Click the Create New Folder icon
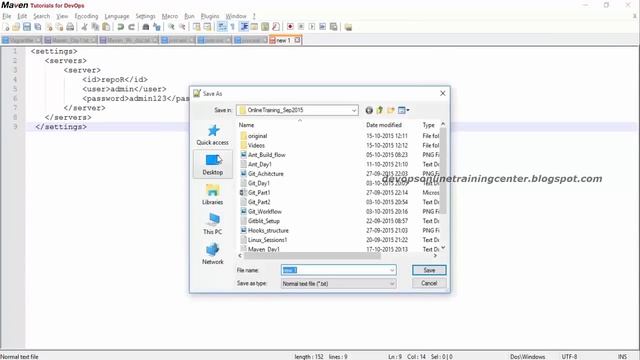The height and width of the screenshot is (360, 640). coord(391,110)
